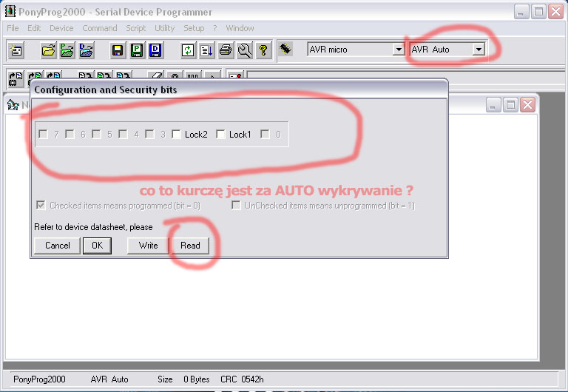Open the Window menu
This screenshot has height=392, width=568.
(240, 28)
